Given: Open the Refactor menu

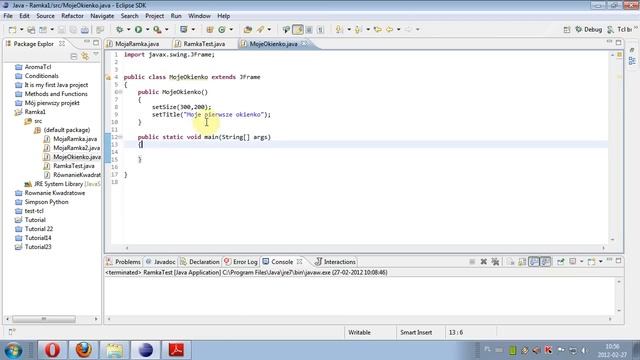Looking at the screenshot, I should click(72, 16).
